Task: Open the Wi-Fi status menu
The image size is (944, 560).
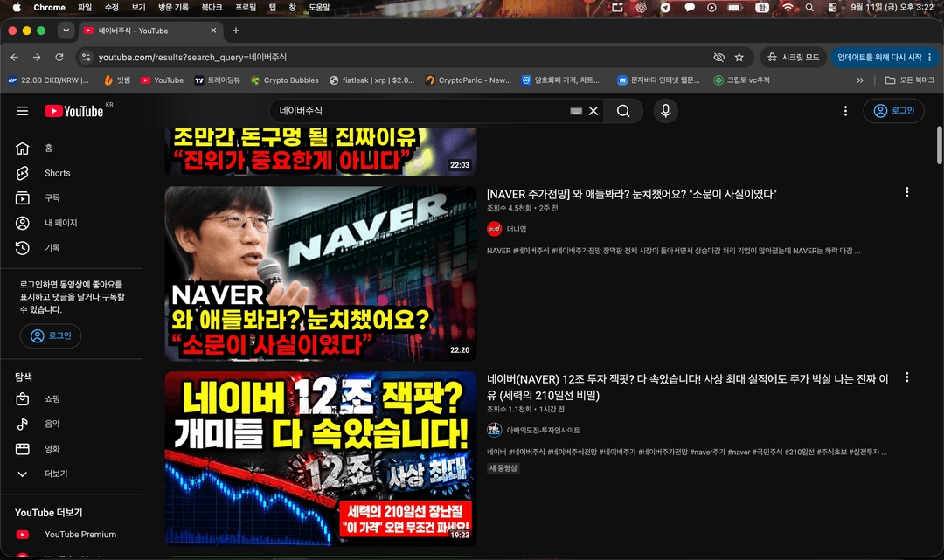Action: coord(788,7)
